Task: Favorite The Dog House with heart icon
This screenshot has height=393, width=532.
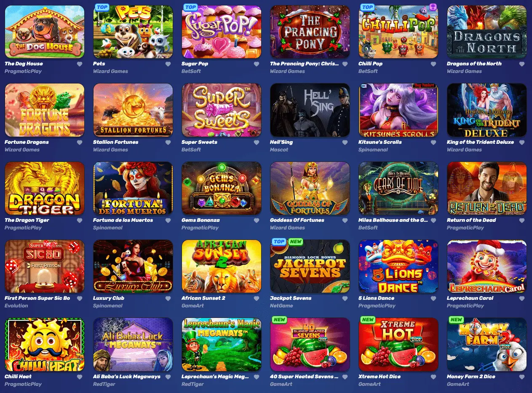Action: [x=80, y=64]
